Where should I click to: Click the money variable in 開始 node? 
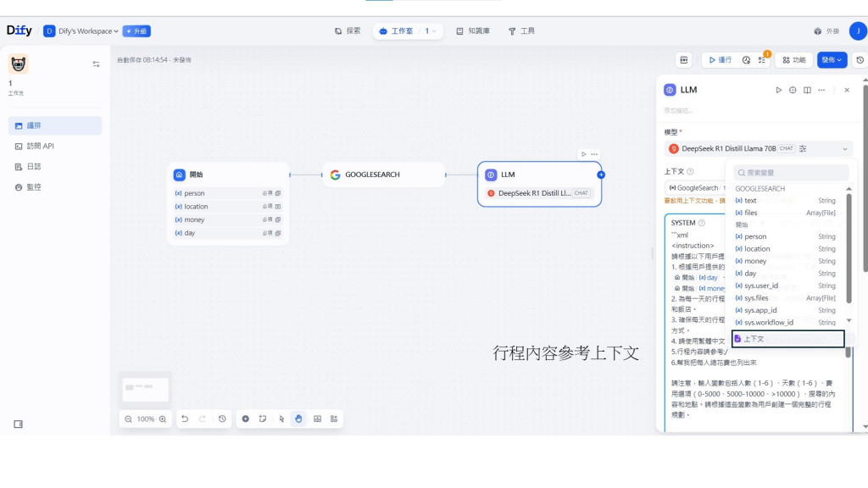pos(227,219)
